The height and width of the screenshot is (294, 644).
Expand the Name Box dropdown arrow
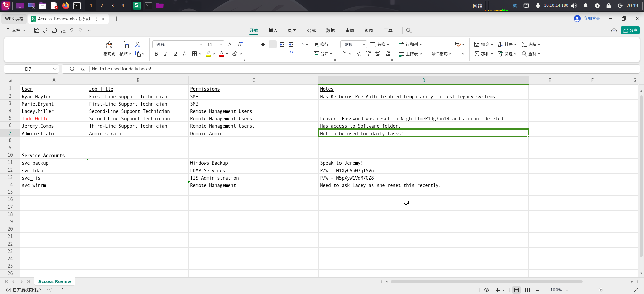tap(55, 69)
